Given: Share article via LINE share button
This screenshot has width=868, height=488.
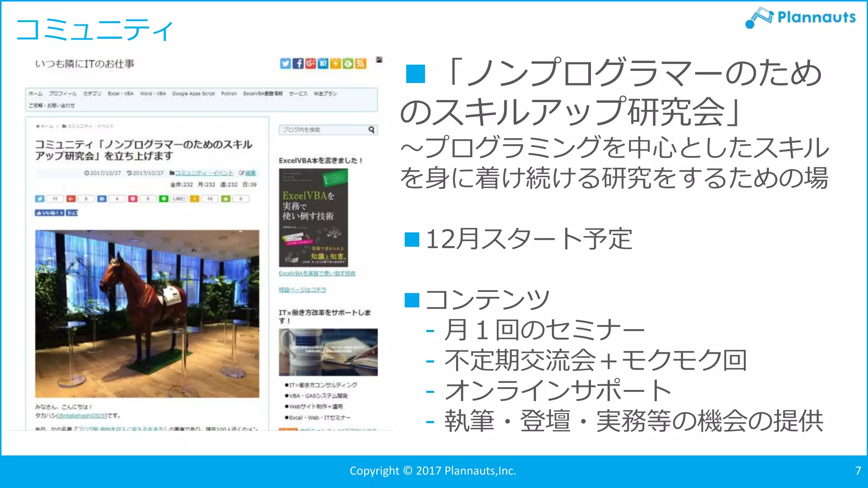Looking at the screenshot, I should pos(164,199).
